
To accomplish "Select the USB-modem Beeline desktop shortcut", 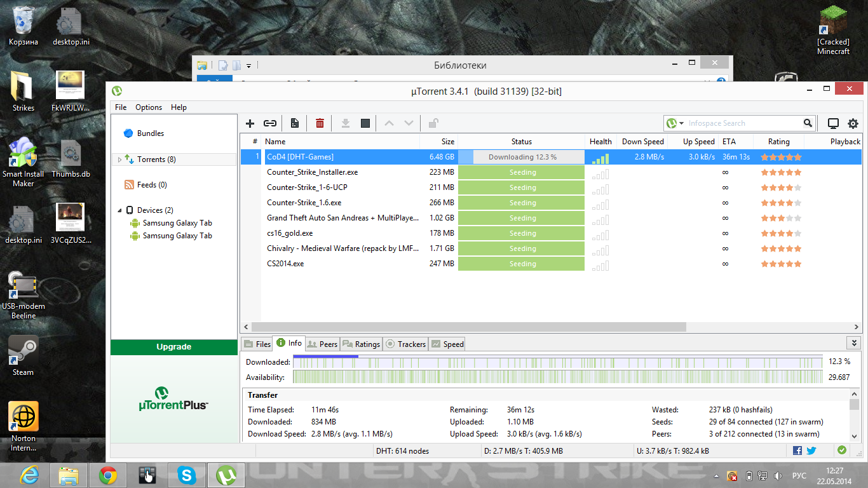I will coord(24,294).
